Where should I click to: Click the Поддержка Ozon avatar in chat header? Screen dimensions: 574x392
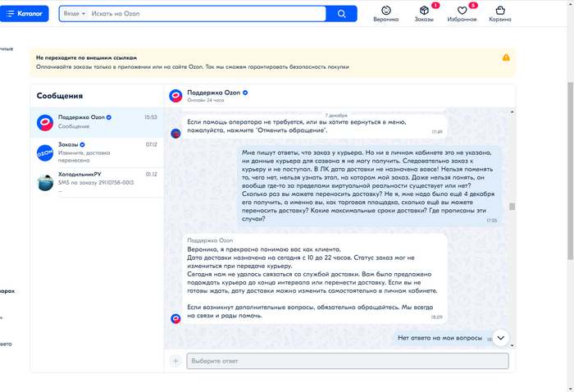pos(175,96)
